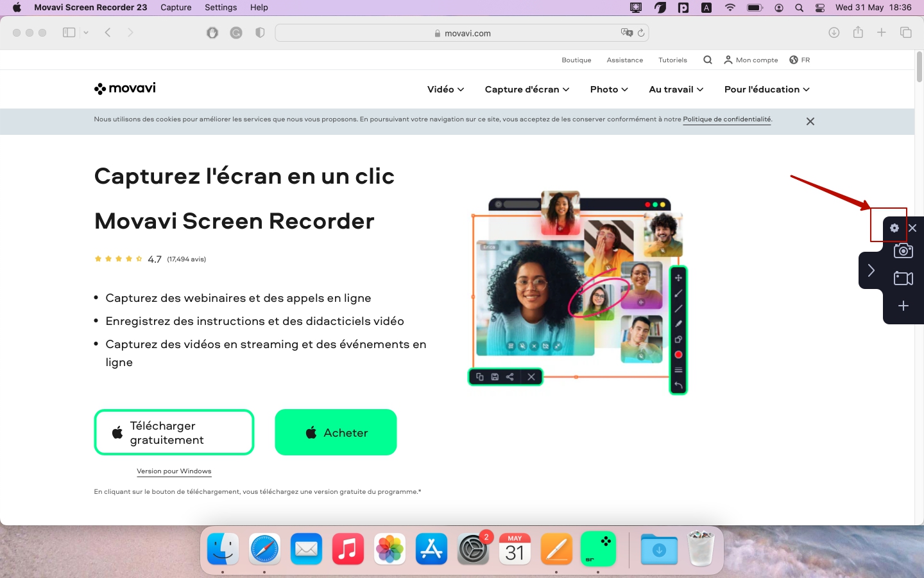The height and width of the screenshot is (578, 924).
Task: Click the translate page icon in address bar
Action: click(x=626, y=33)
